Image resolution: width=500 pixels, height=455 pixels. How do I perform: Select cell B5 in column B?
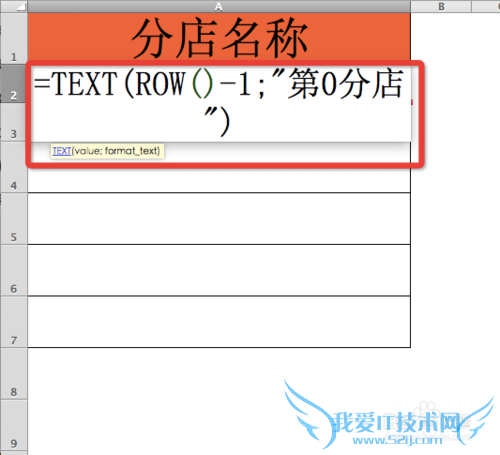[x=441, y=219]
